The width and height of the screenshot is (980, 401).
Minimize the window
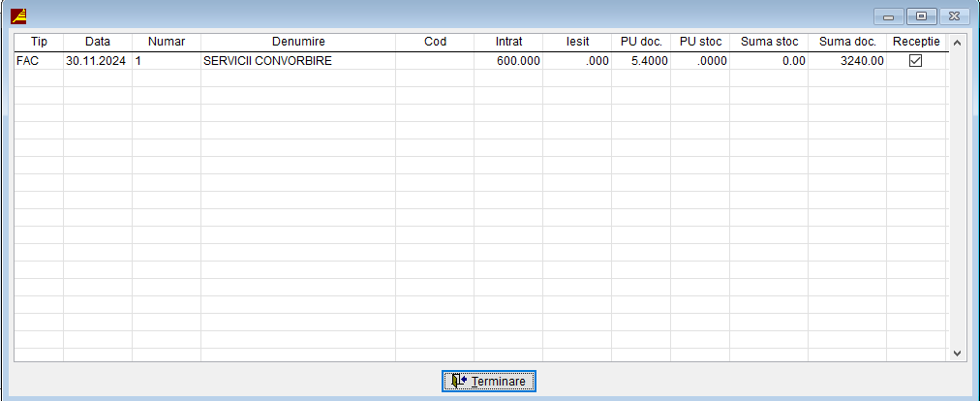pyautogui.click(x=888, y=15)
